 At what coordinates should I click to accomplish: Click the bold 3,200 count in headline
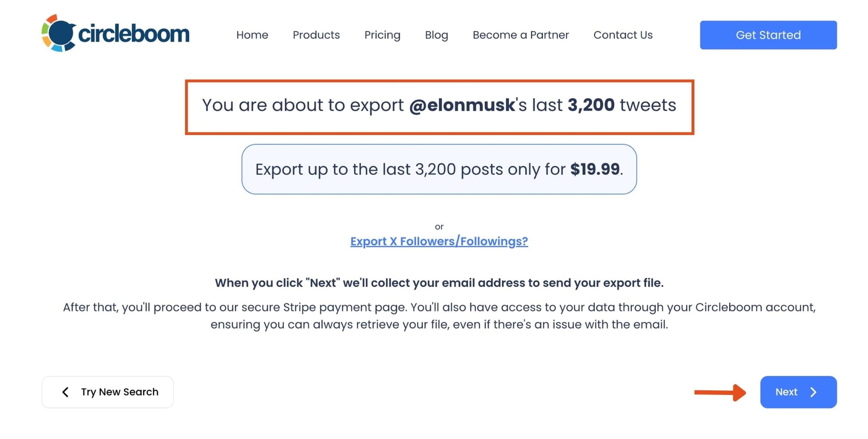coord(591,105)
